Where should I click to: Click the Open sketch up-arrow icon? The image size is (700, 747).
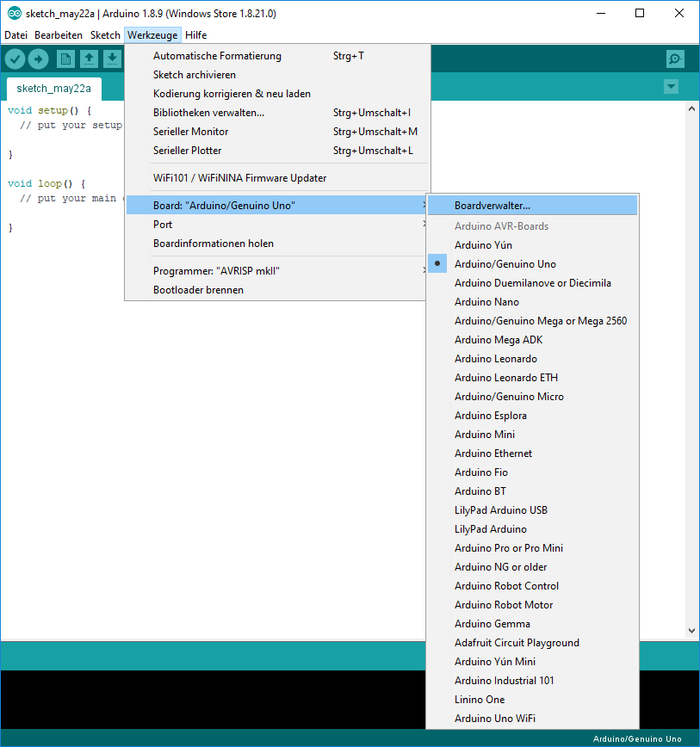(x=89, y=59)
